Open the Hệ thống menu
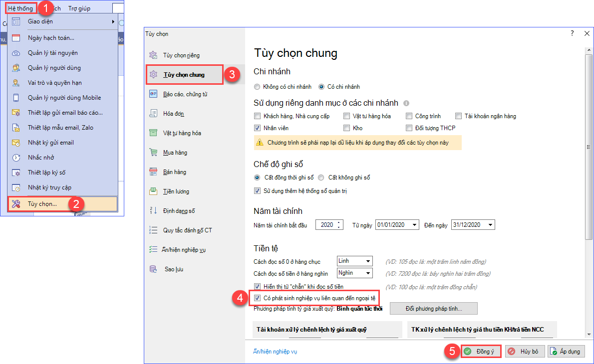This screenshot has height=364, width=594. tap(21, 8)
